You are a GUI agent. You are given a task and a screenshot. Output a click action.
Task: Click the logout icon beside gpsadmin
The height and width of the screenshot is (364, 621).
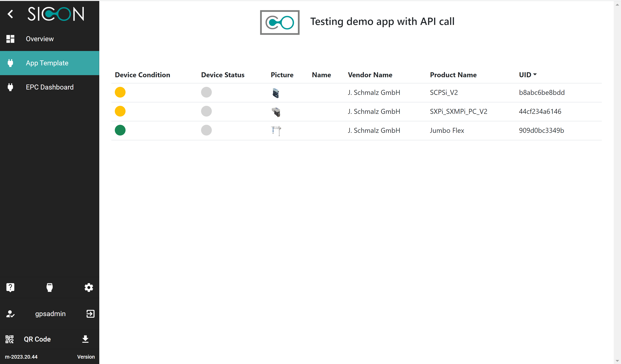[90, 314]
